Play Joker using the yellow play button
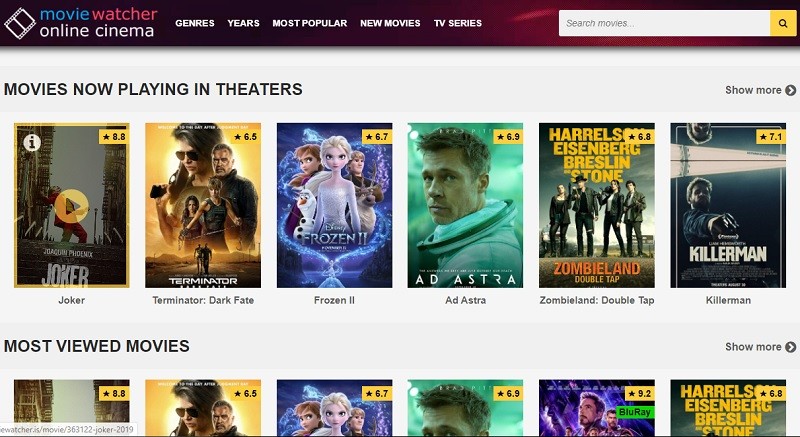 coord(71,206)
